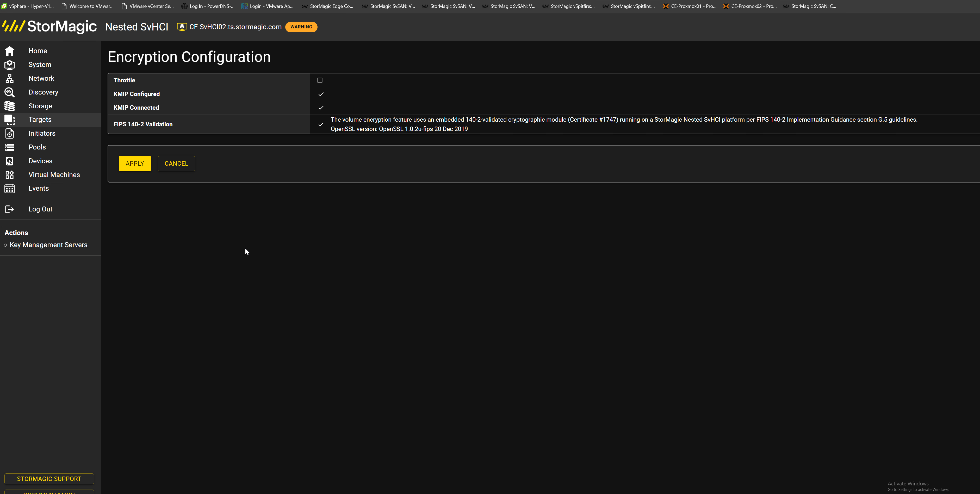The height and width of the screenshot is (494, 980).
Task: Click the Discovery magnifier icon
Action: point(10,92)
